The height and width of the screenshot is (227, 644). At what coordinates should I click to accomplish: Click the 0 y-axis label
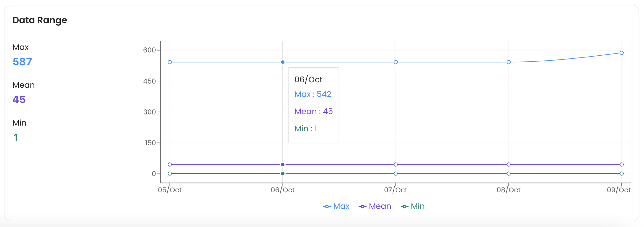(x=154, y=174)
